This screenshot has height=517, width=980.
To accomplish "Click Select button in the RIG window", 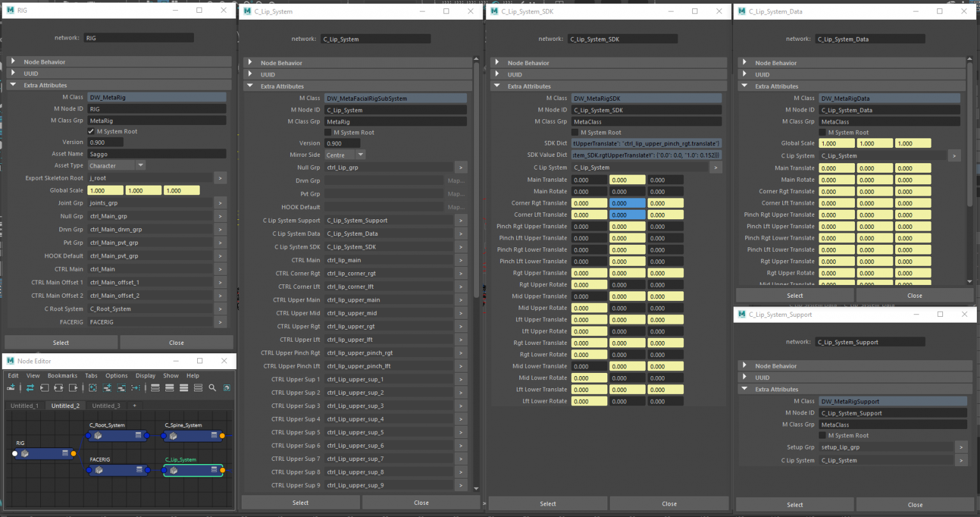I will click(61, 343).
